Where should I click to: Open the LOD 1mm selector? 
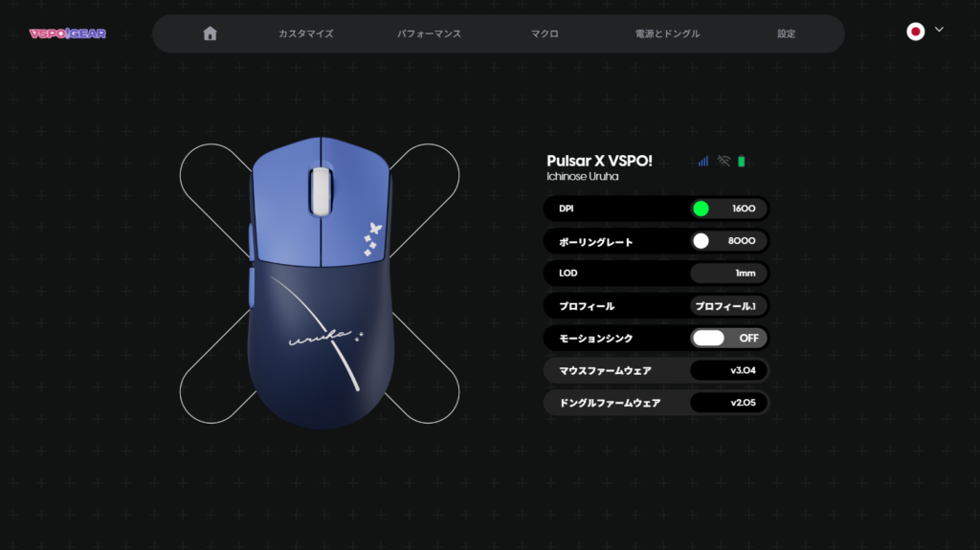pos(728,274)
